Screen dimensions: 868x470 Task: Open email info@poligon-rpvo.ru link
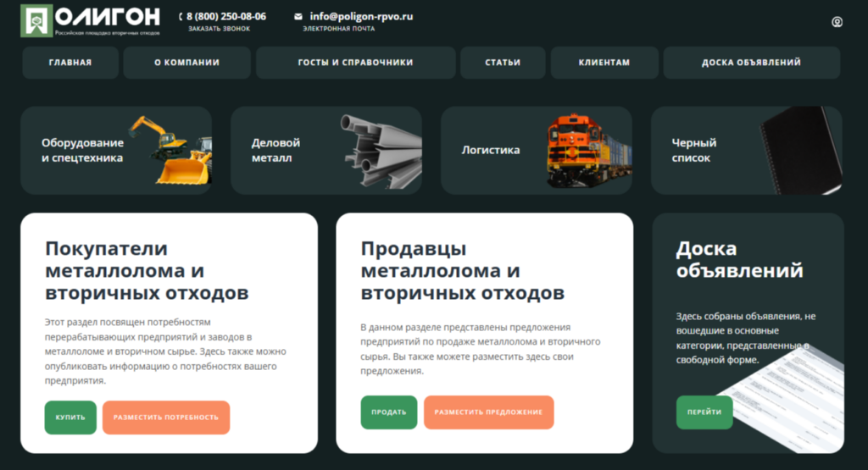(x=361, y=17)
